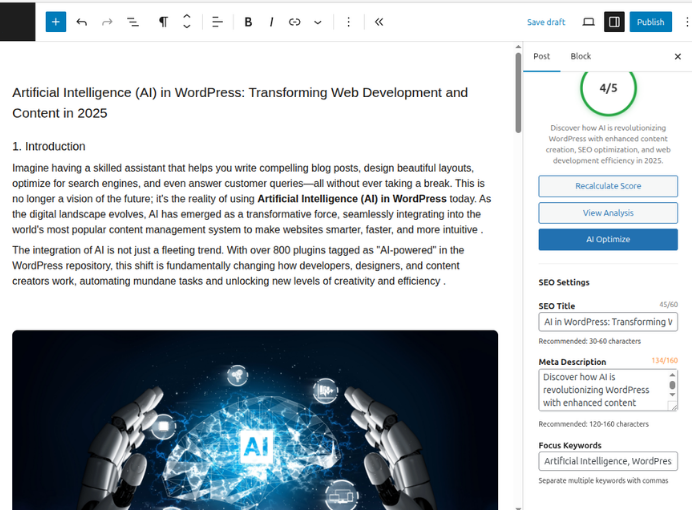Run AI Optimize
Viewport: 692px width, 510px height.
click(x=608, y=240)
